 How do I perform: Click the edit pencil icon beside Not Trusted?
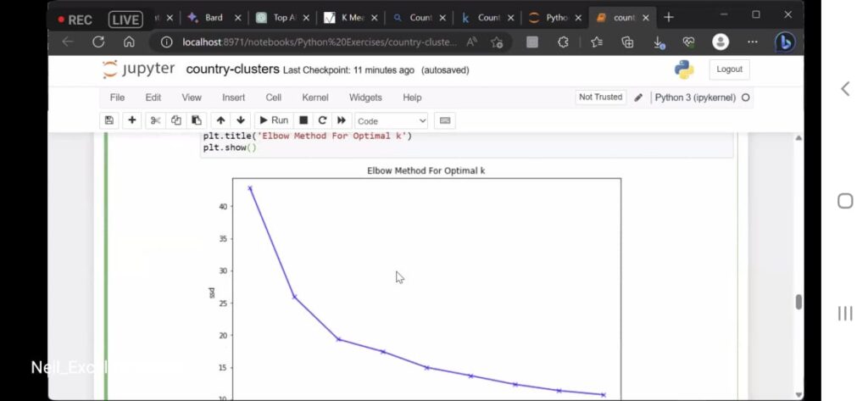(638, 97)
